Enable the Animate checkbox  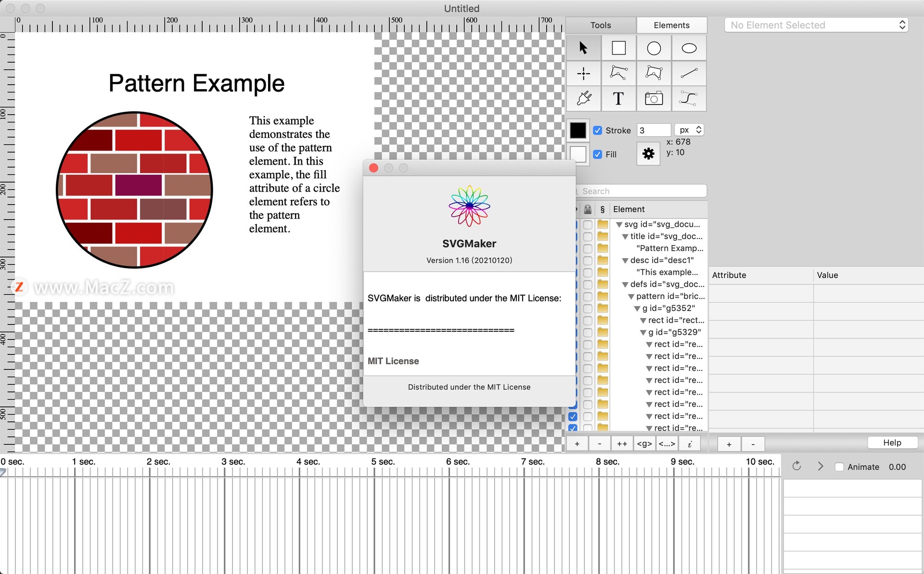[x=839, y=467]
